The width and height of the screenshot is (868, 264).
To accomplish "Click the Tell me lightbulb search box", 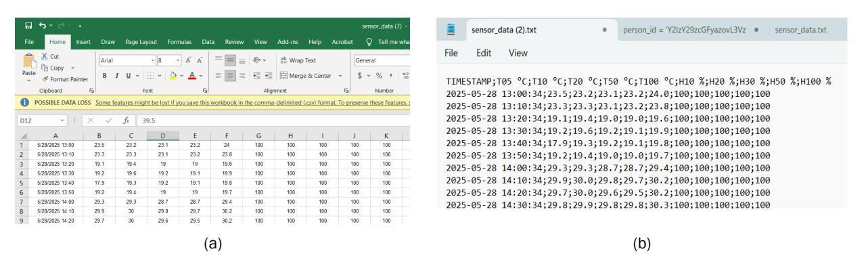I will [388, 42].
